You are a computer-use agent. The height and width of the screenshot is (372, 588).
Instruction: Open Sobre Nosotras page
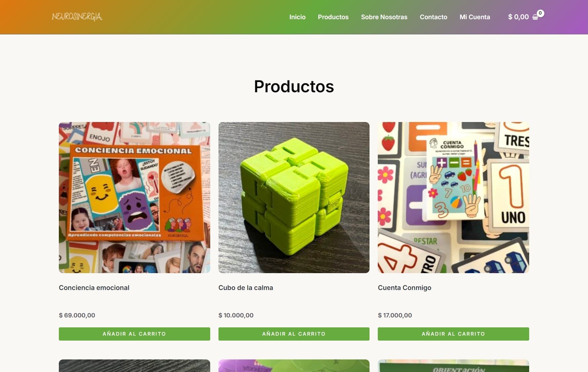coord(384,17)
